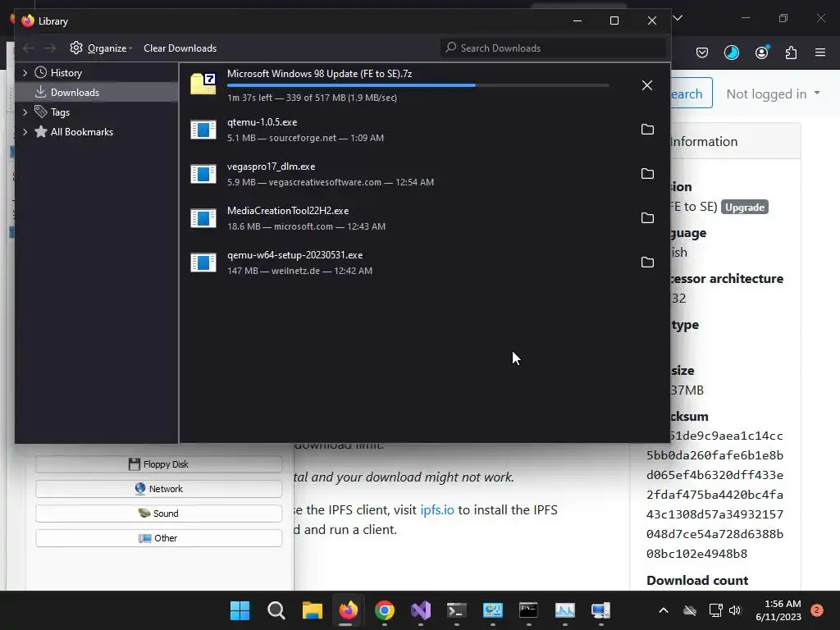Viewport: 840px width, 630px height.
Task: Open folder containing qemu-w64-setup-20230531.exe
Action: 647,262
